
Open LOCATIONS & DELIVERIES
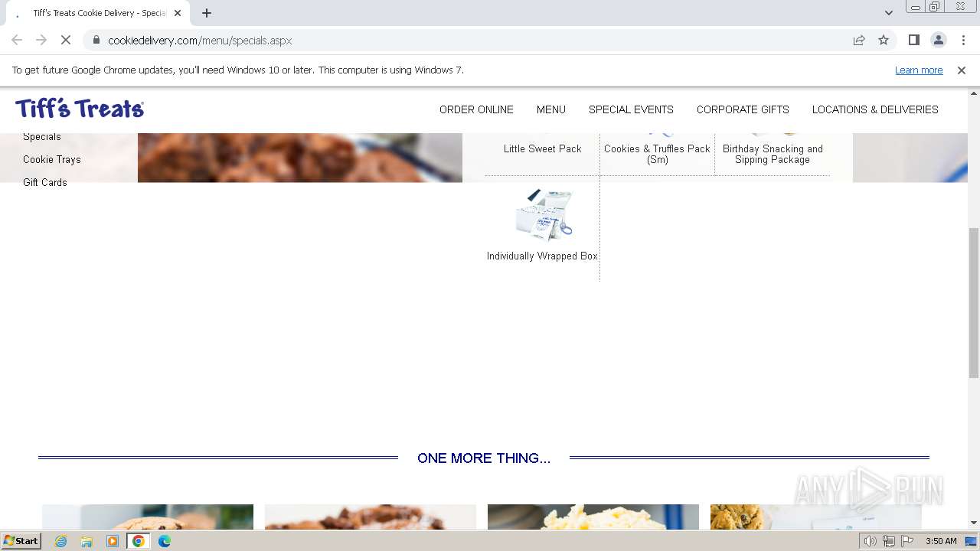875,109
